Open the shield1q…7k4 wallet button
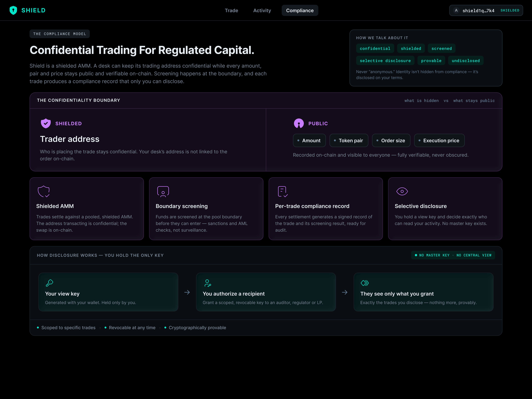The image size is (532, 399). pyautogui.click(x=486, y=10)
